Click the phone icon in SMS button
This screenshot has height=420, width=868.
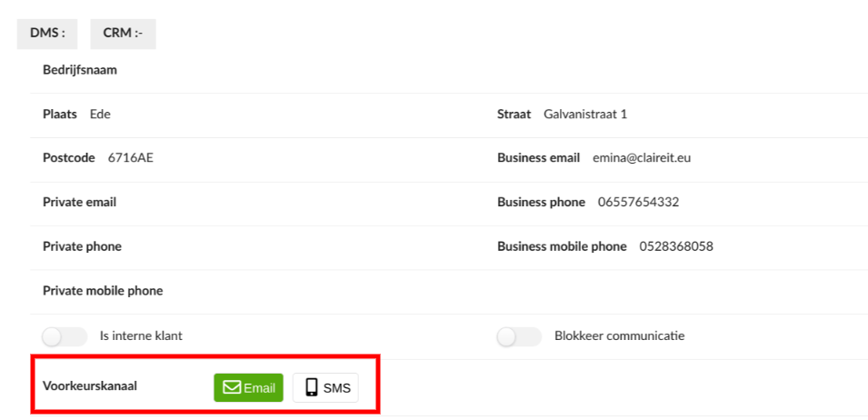click(312, 387)
